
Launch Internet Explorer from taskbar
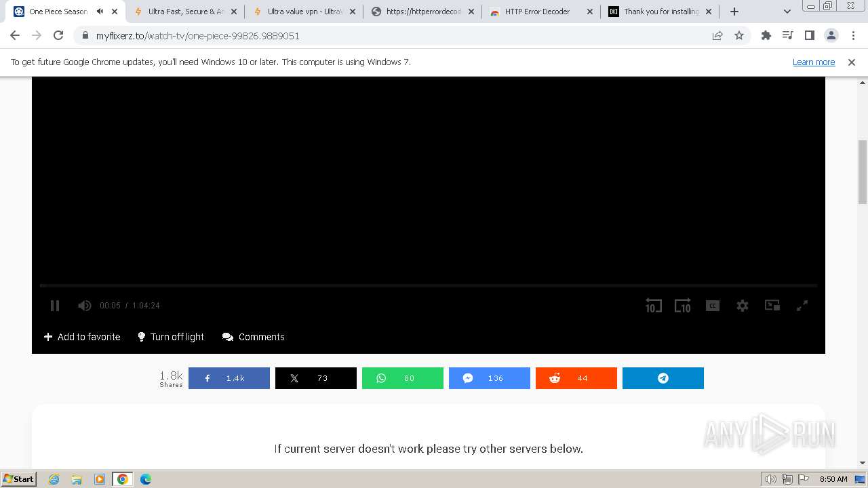point(54,479)
